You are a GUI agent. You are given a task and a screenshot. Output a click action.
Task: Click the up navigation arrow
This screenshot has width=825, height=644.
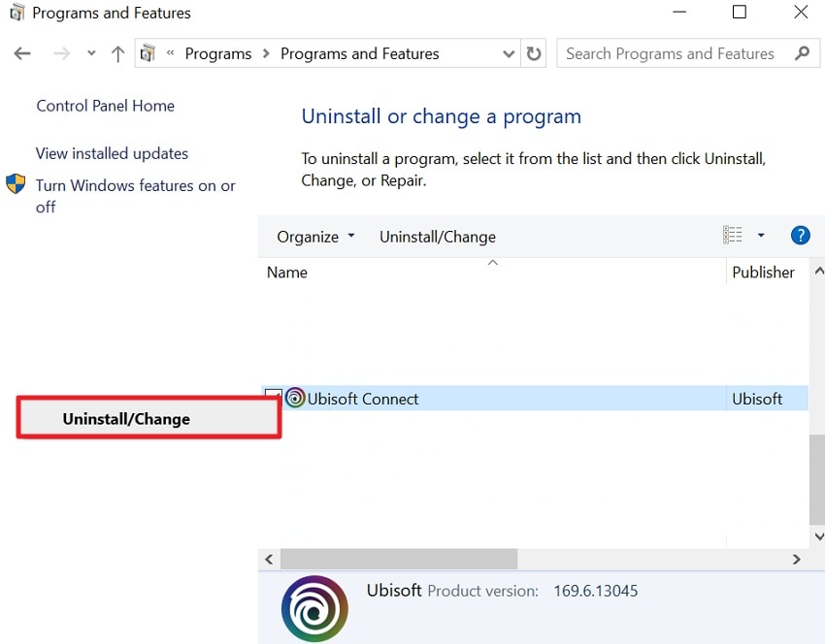tap(116, 53)
